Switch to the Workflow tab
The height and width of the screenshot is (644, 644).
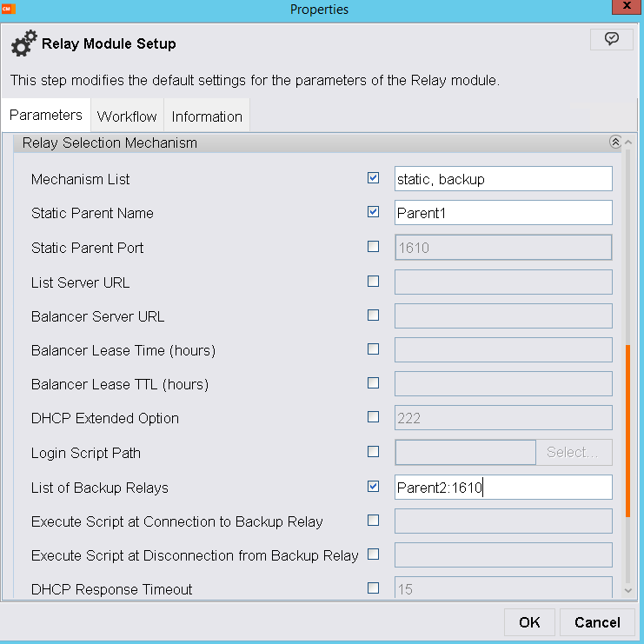127,116
